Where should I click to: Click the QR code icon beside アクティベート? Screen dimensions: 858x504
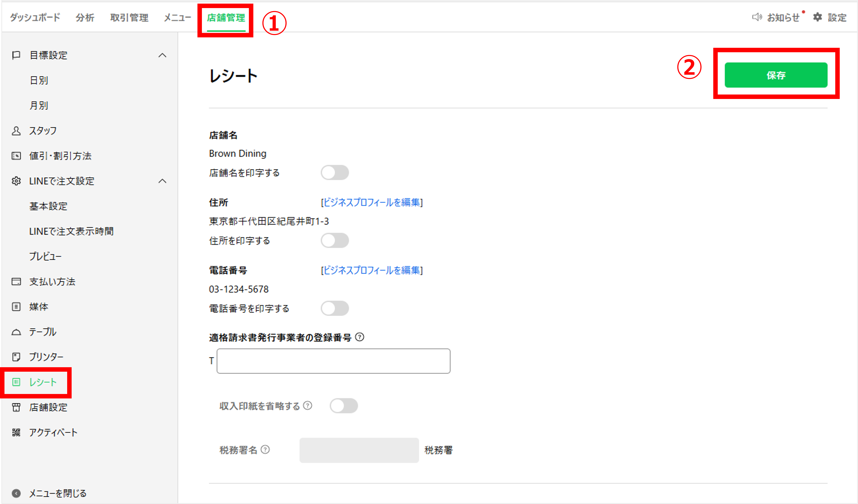(x=16, y=433)
